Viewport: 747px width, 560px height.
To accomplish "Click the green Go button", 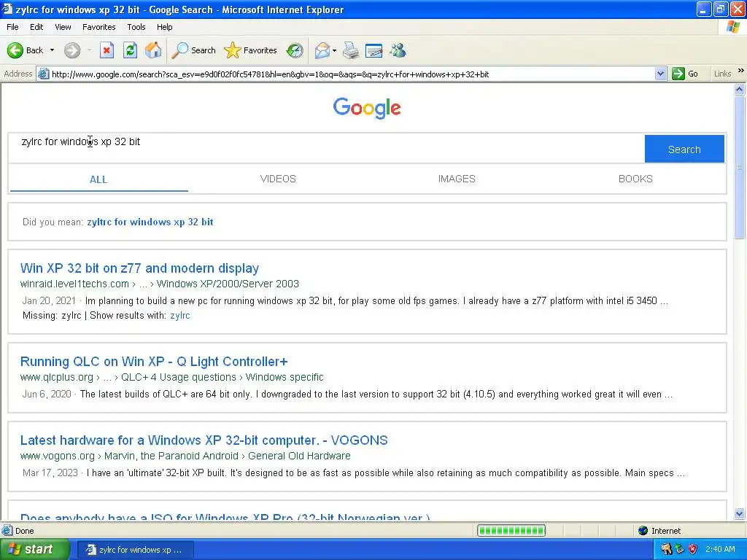I will pos(685,74).
